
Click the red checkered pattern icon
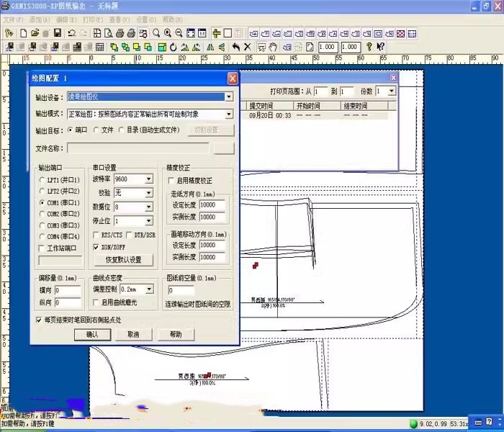pyautogui.click(x=400, y=33)
